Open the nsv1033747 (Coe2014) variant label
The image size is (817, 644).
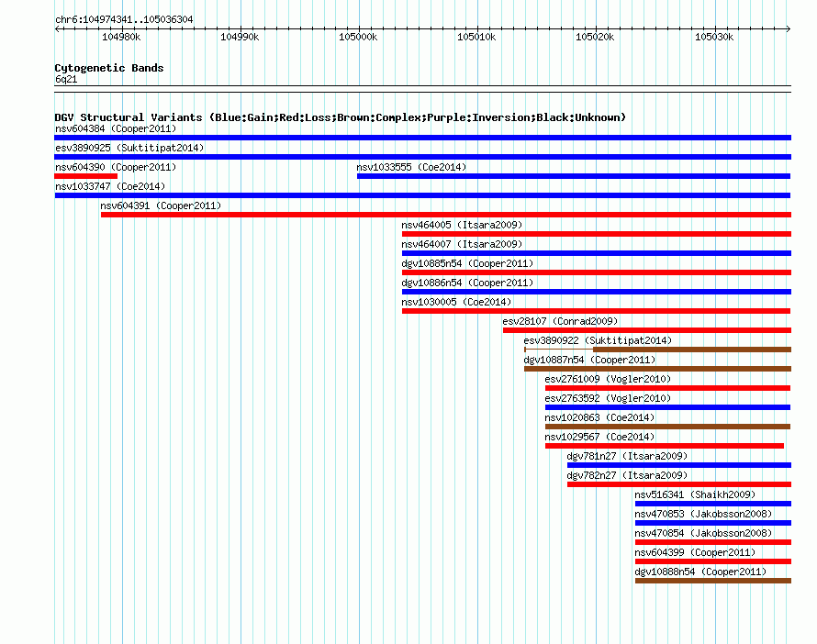pyautogui.click(x=110, y=186)
